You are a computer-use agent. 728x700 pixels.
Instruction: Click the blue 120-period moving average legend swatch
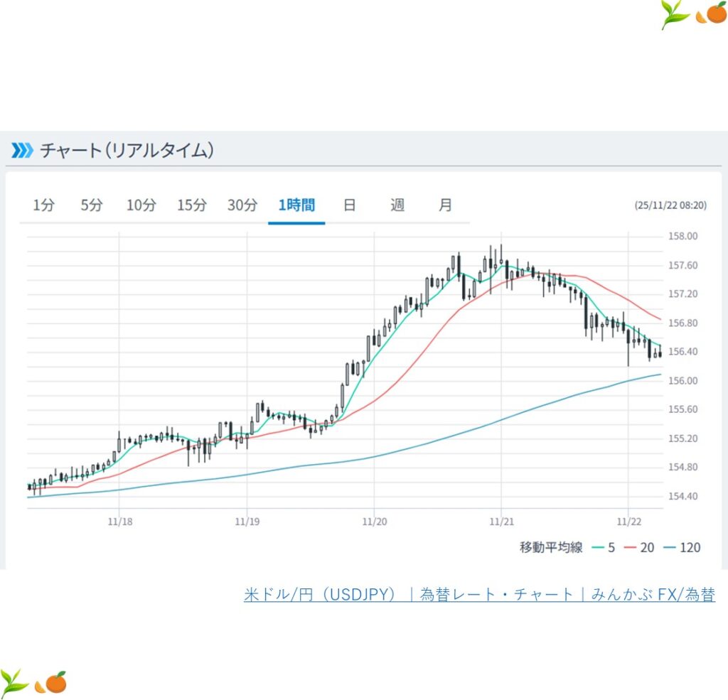[669, 547]
